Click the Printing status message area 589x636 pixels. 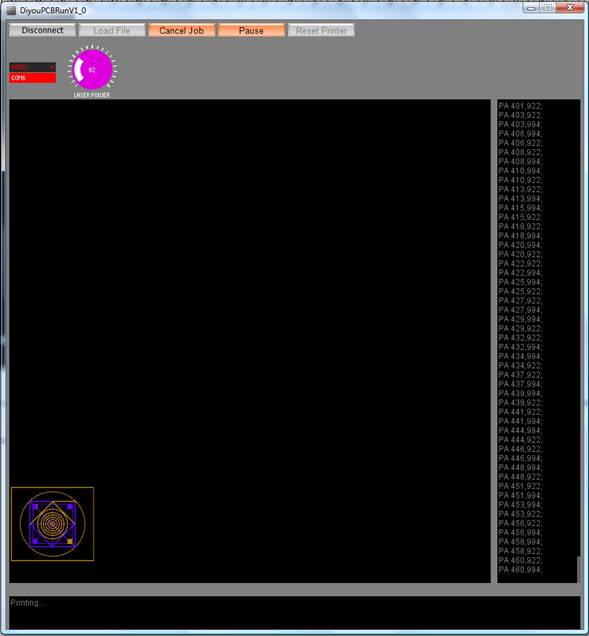294,613
